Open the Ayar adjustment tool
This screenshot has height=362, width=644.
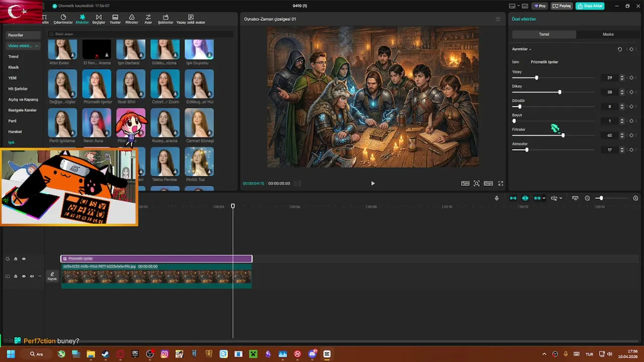[x=148, y=19]
